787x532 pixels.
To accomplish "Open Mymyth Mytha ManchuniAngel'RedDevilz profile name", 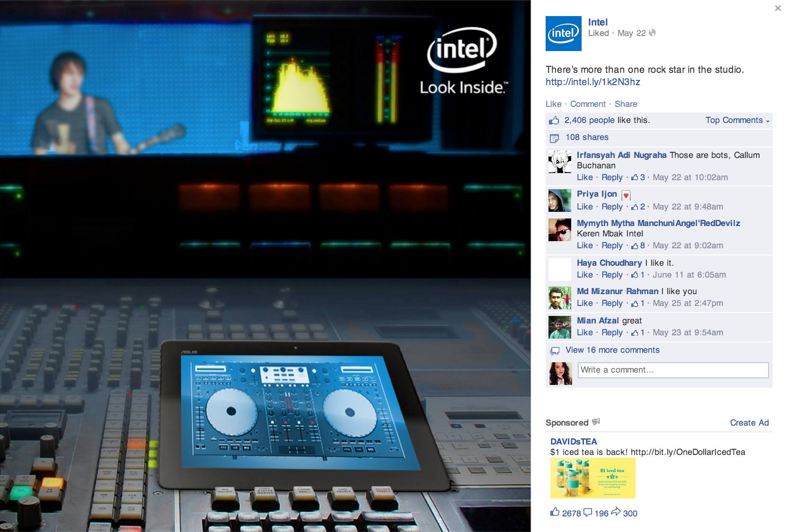I will (x=658, y=223).
